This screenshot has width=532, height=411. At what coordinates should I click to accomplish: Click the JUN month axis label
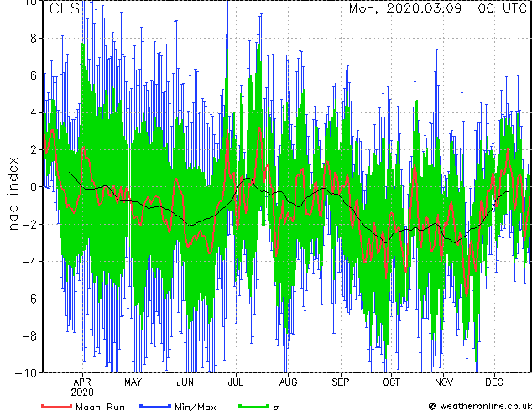(x=185, y=382)
